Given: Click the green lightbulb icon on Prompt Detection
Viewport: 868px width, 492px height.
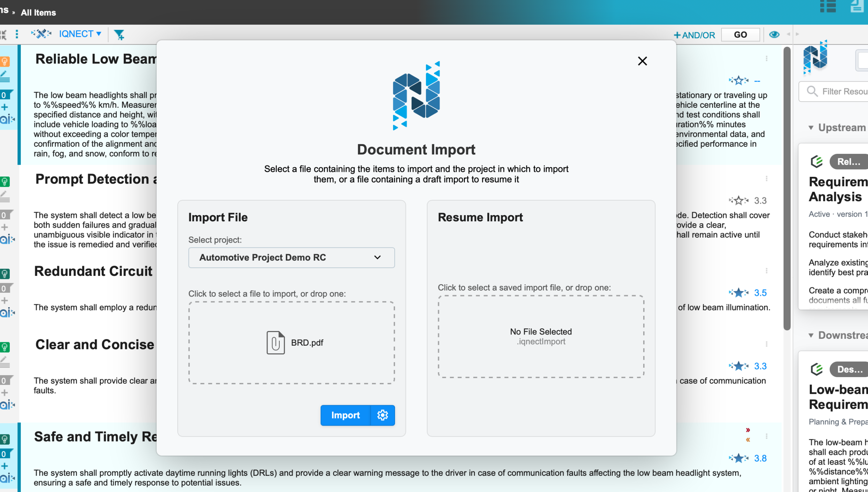Looking at the screenshot, I should click(5, 182).
